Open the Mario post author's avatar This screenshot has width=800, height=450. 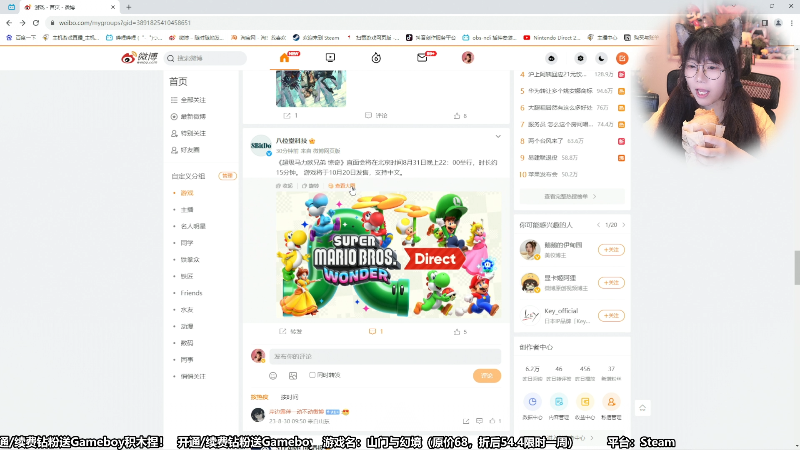pyautogui.click(x=261, y=145)
